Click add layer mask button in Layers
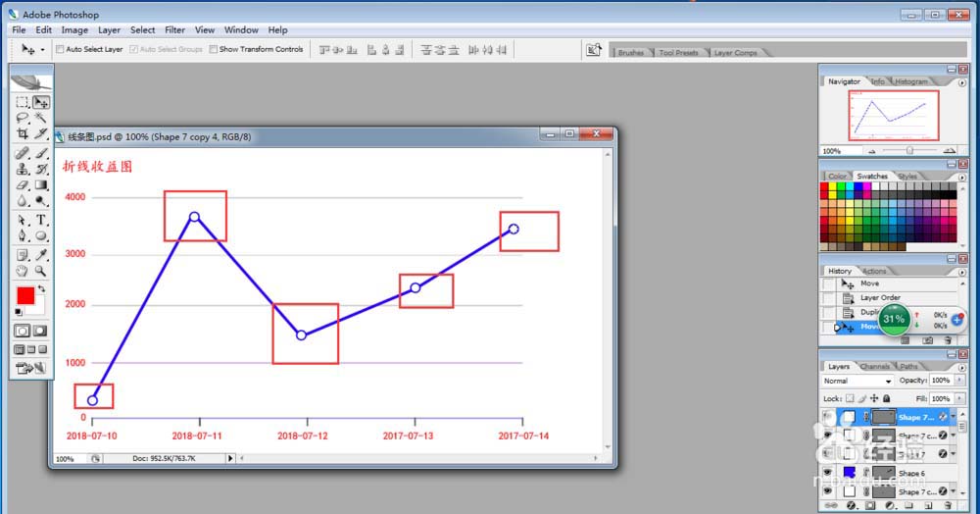Image resolution: width=980 pixels, height=514 pixels. [870, 505]
